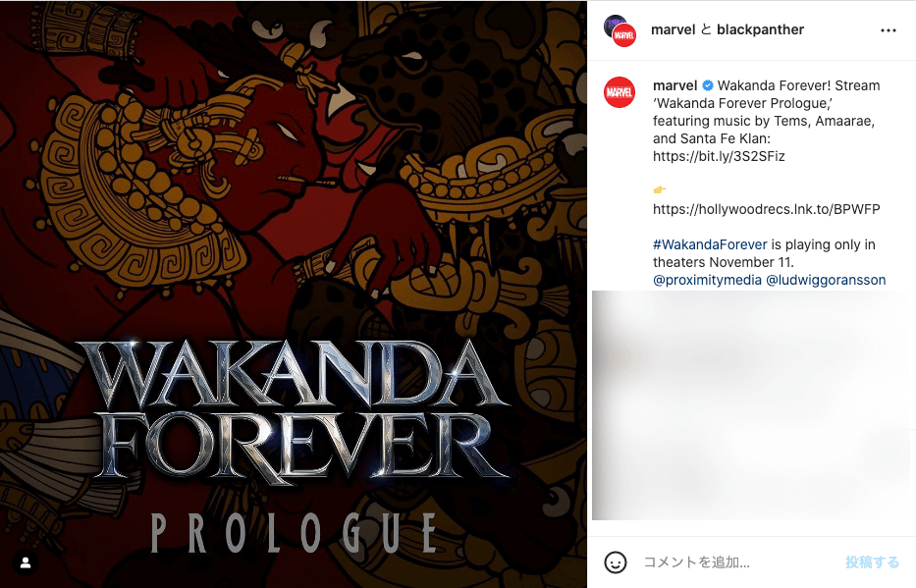
Task: Open the @ludwiggoransson mention
Action: pos(826,281)
